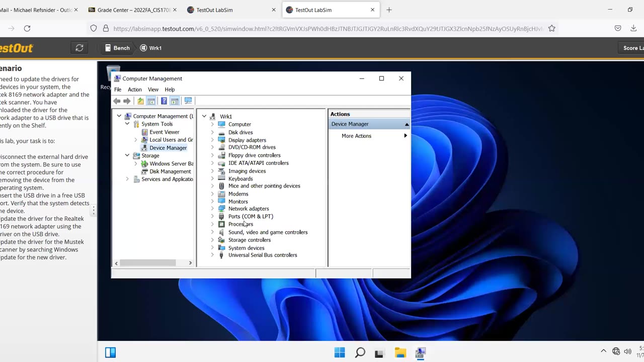Click the blue Help question mark icon
Screen dimensions: 644x362
click(x=164, y=101)
